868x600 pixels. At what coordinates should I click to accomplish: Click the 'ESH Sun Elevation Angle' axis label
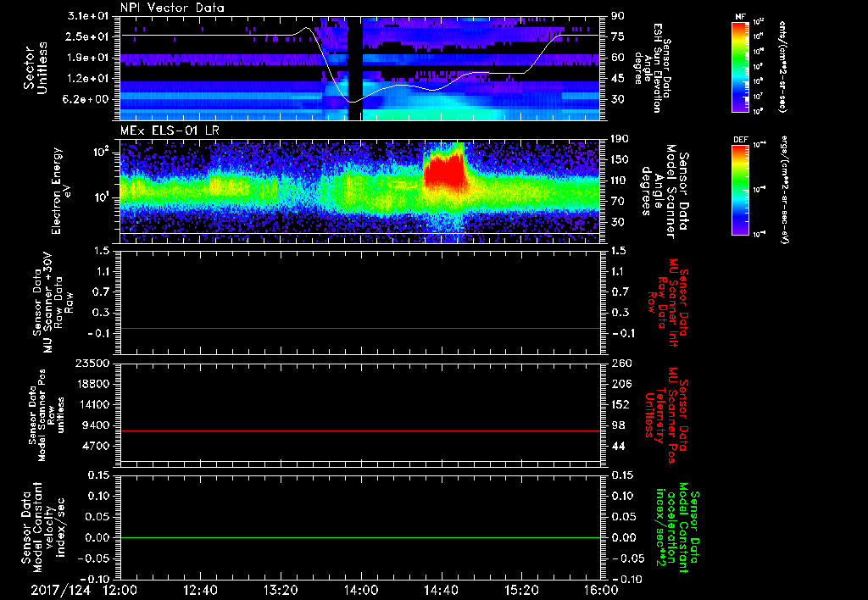pyautogui.click(x=652, y=68)
